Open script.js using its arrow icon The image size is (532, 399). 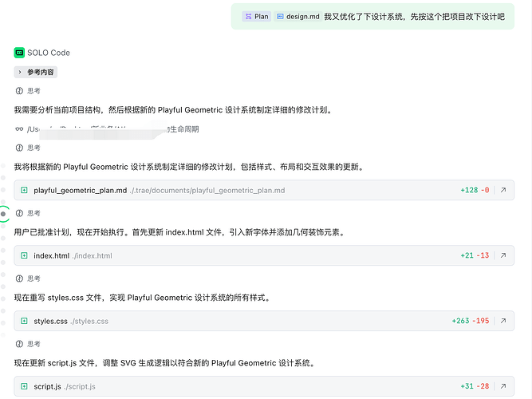[503, 386]
